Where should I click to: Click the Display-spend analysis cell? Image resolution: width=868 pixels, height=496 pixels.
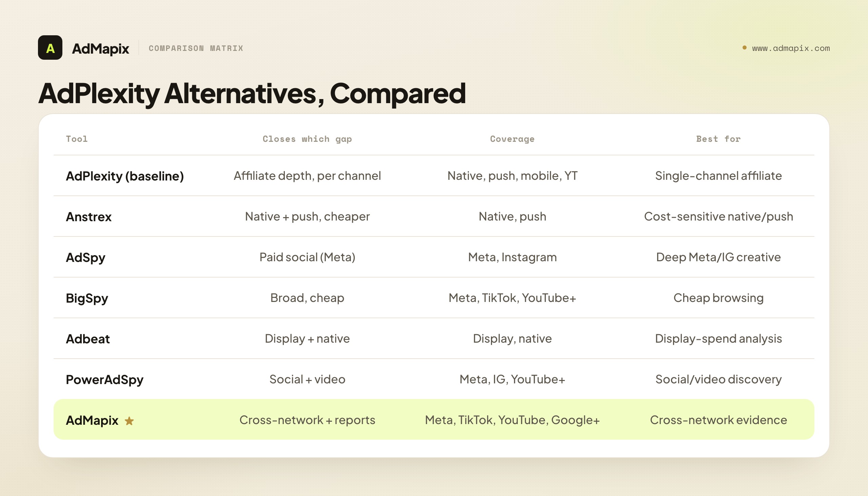[718, 339]
